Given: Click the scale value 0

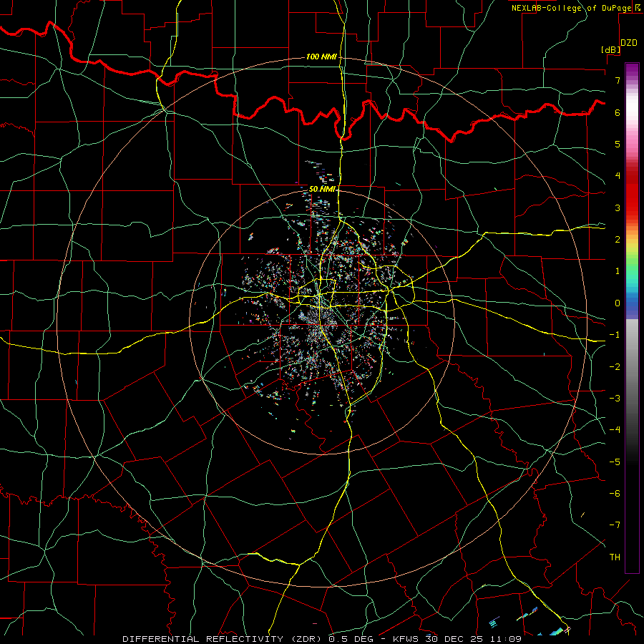Looking at the screenshot, I should (x=618, y=303).
